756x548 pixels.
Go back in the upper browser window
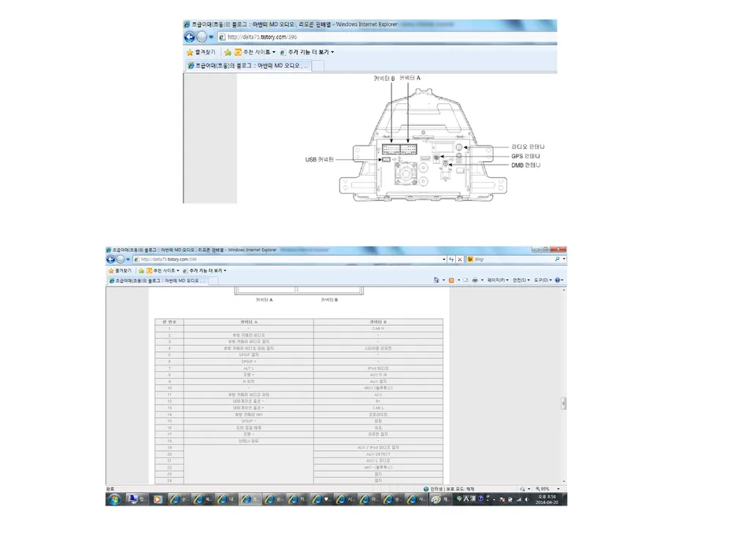pos(190,37)
